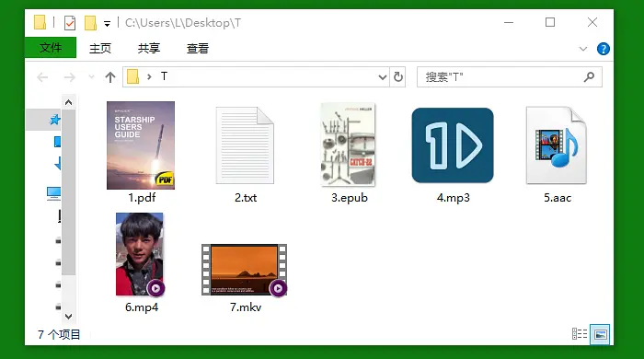
Task: Switch to large thumbnails view
Action: (x=600, y=334)
